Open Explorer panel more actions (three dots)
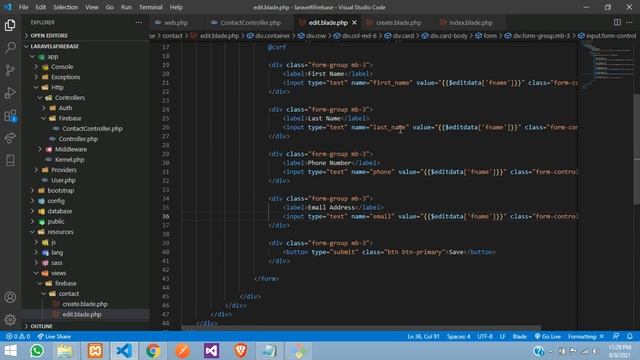The width and height of the screenshot is (640, 360). point(139,22)
